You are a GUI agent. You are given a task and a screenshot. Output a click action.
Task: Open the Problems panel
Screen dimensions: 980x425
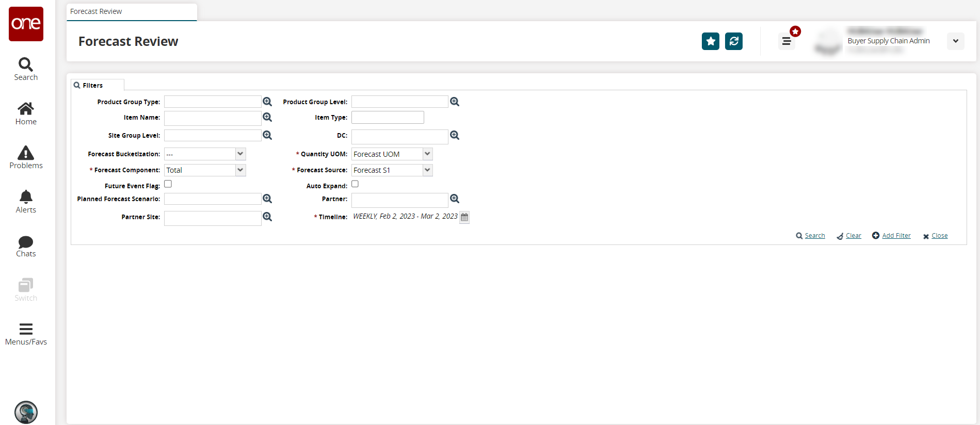(26, 157)
